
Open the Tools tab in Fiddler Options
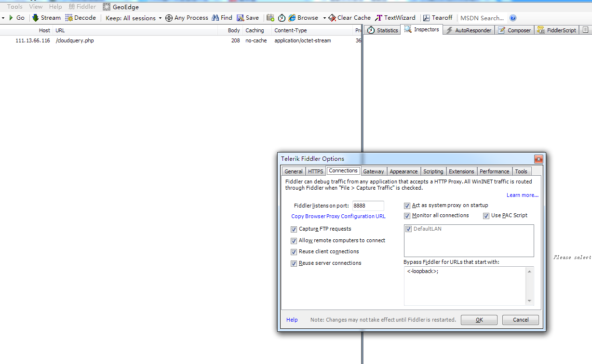click(521, 171)
